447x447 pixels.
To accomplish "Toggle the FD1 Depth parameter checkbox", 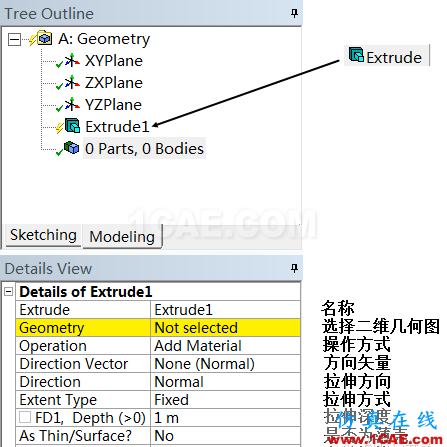I will [25, 417].
